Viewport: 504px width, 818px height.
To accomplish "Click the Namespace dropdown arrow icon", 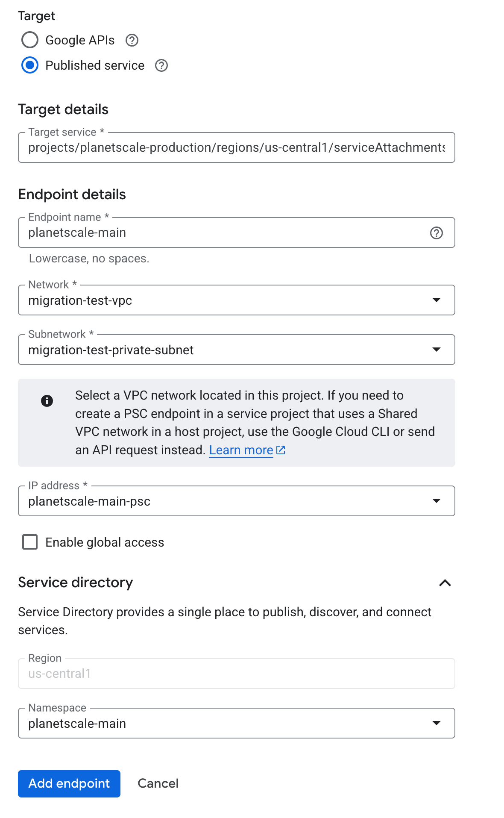I will click(x=437, y=723).
